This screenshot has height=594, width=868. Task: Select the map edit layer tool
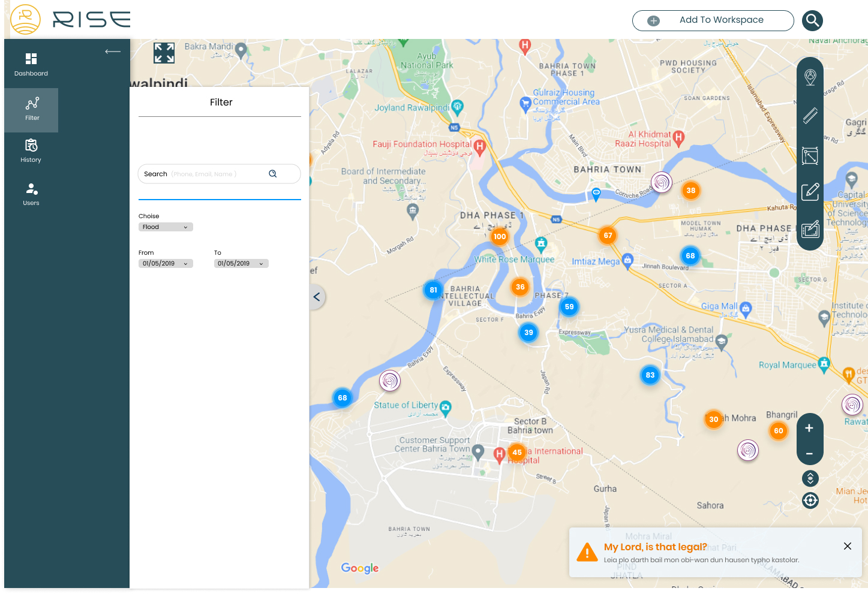(810, 229)
